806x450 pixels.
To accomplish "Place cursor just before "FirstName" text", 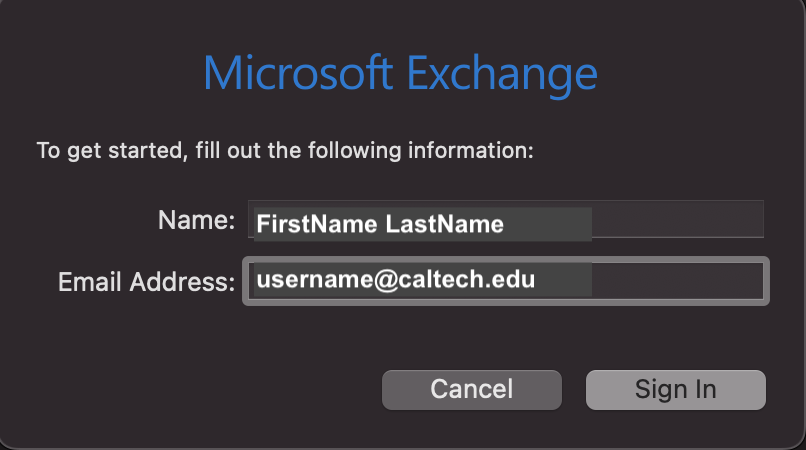I will tap(257, 224).
